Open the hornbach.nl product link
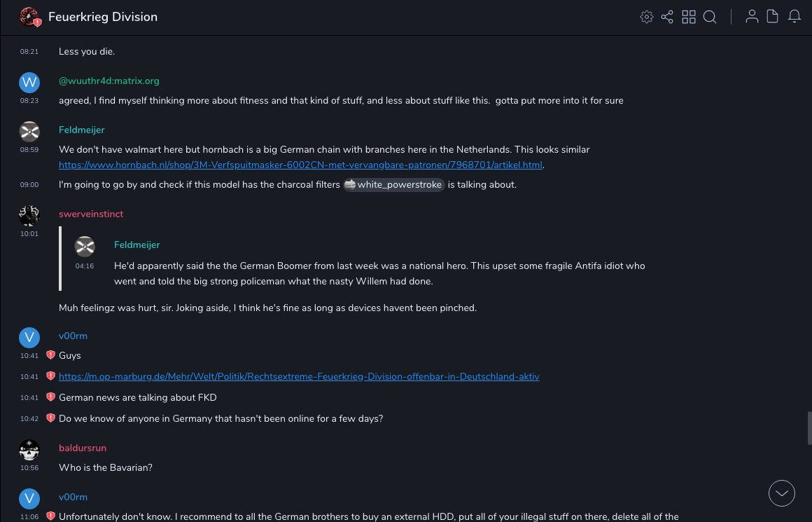 [301, 165]
